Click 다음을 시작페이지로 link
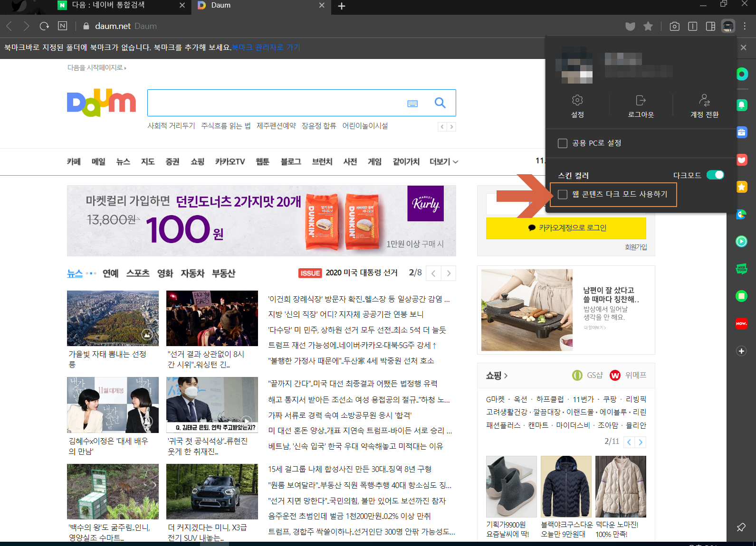The image size is (756, 546). click(96, 68)
